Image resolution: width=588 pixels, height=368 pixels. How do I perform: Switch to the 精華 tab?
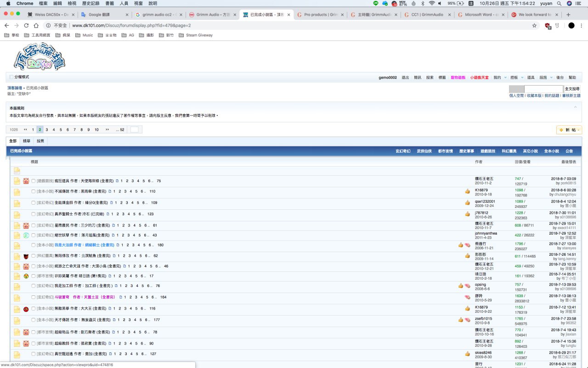27,141
